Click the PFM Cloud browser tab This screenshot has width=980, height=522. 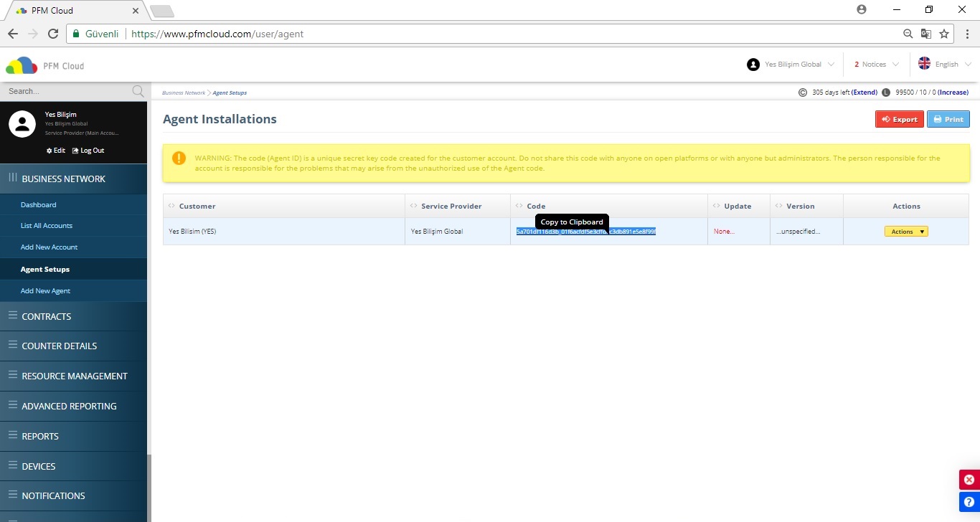click(x=75, y=10)
